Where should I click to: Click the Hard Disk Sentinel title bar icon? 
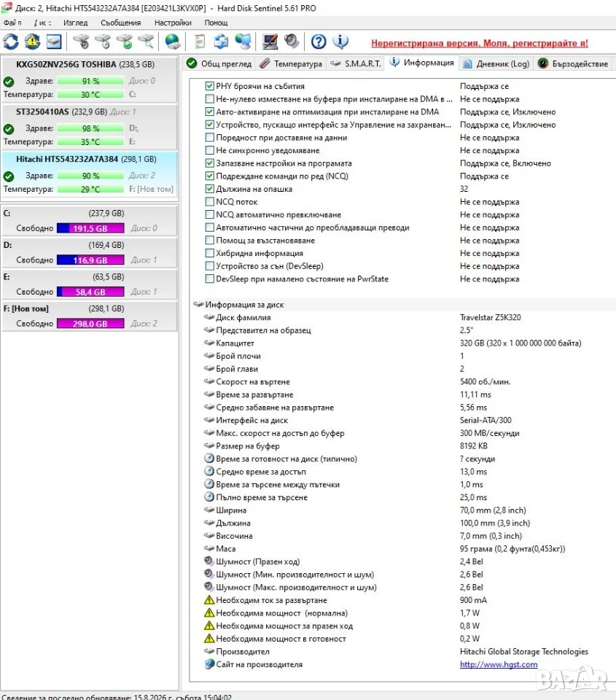[7, 7]
